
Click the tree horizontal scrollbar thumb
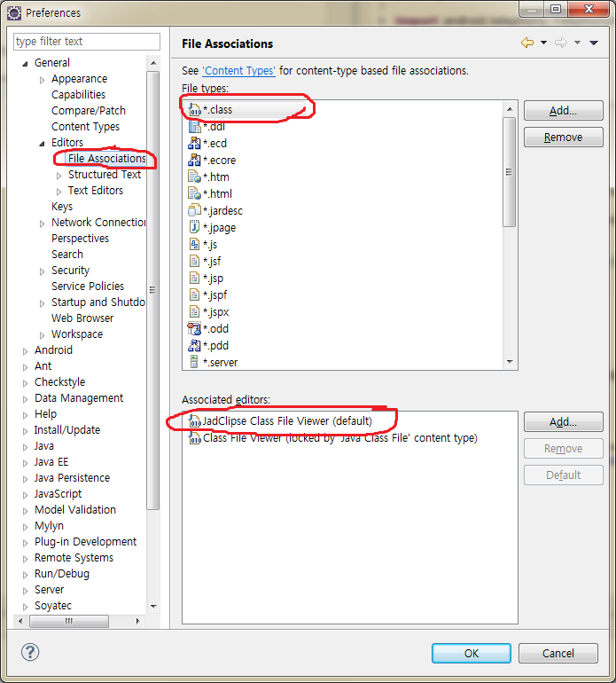click(69, 621)
